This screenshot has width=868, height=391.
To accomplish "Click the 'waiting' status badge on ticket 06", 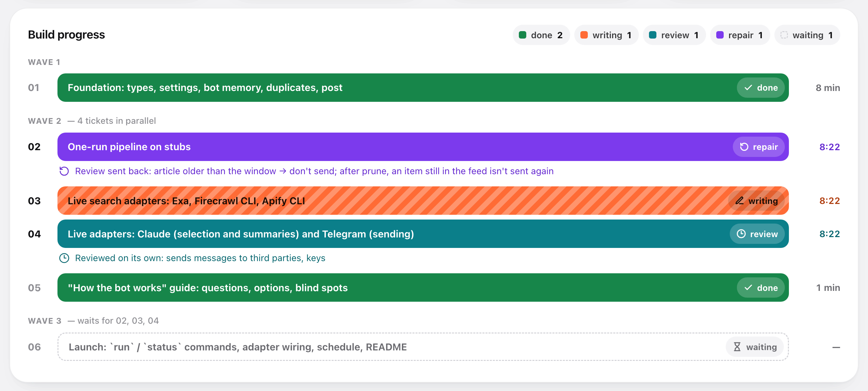I will [x=755, y=347].
